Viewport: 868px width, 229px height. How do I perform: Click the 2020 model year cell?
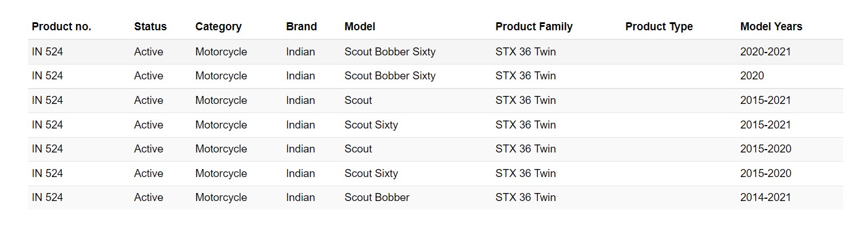(751, 76)
